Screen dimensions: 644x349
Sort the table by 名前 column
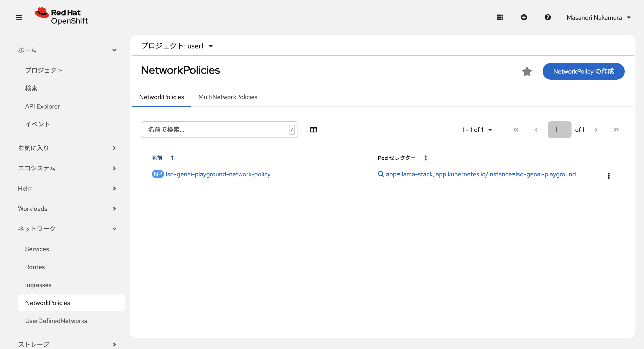click(157, 158)
